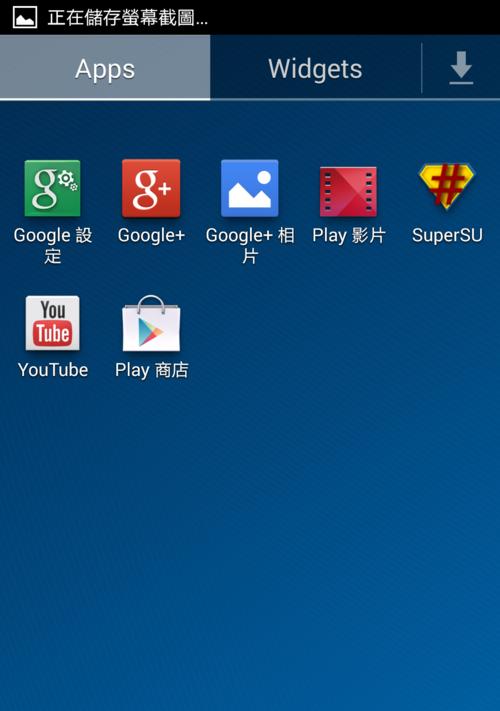Tap the downloaded apps arrow icon
This screenshot has height=711, width=500.
(x=461, y=68)
